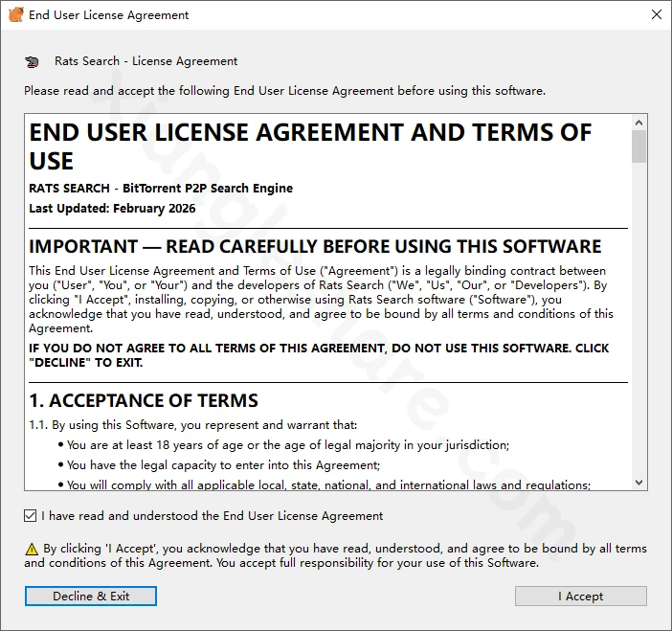
Task: Click paragraph starting "This End User License Agreement and Terms"
Action: [x=321, y=300]
